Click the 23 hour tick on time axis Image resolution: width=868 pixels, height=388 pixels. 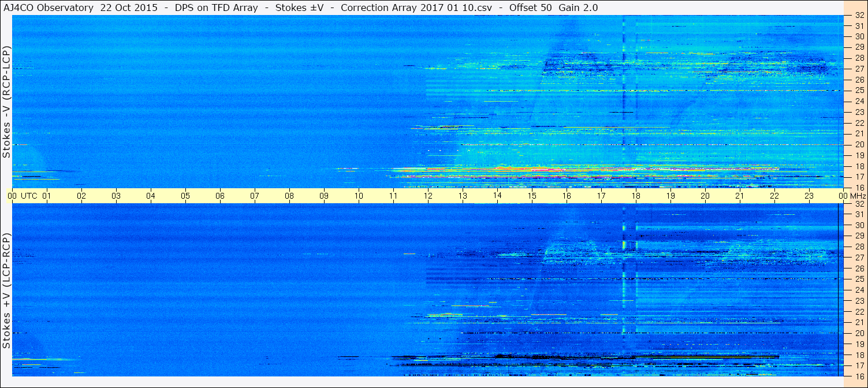[809, 196]
